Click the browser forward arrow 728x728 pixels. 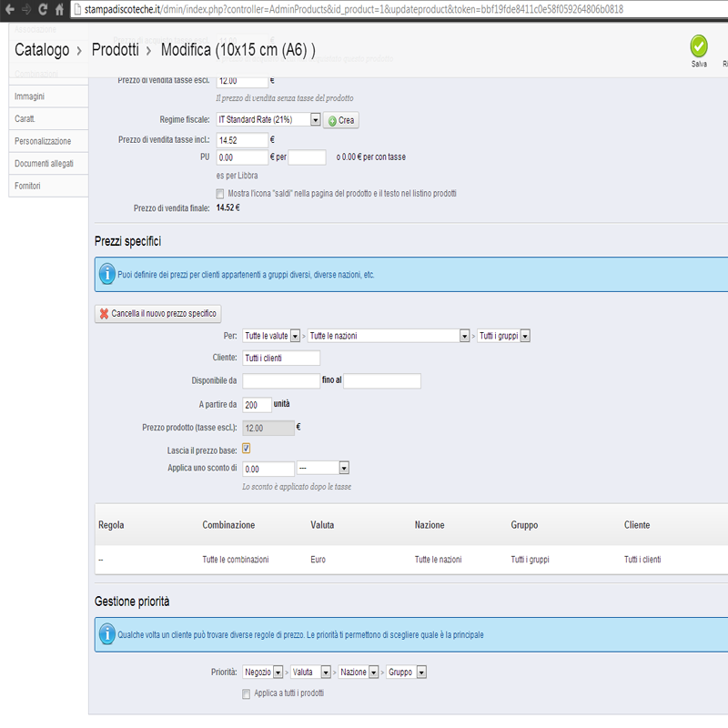point(26,9)
